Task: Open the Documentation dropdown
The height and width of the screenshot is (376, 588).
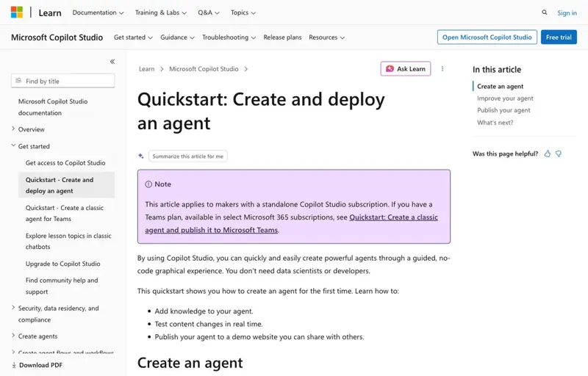Action: point(98,12)
